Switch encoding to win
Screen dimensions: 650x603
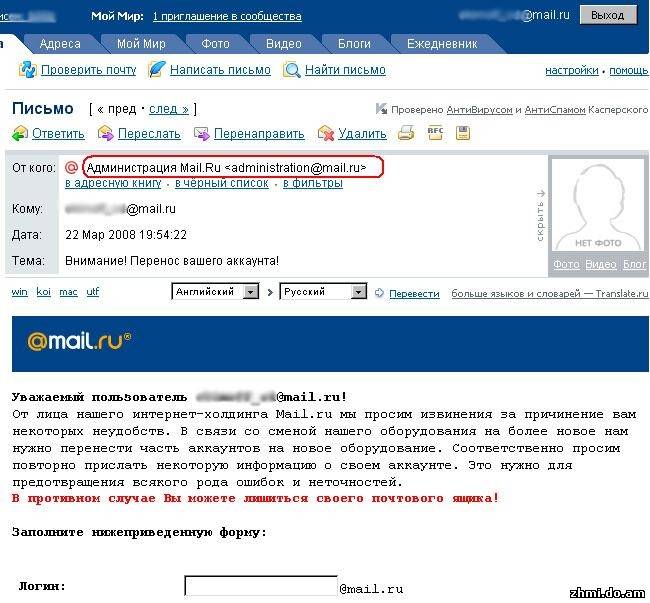click(x=19, y=292)
